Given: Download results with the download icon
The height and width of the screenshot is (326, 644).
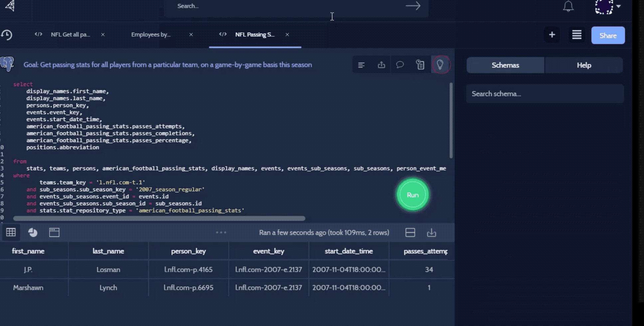Looking at the screenshot, I should click(431, 233).
